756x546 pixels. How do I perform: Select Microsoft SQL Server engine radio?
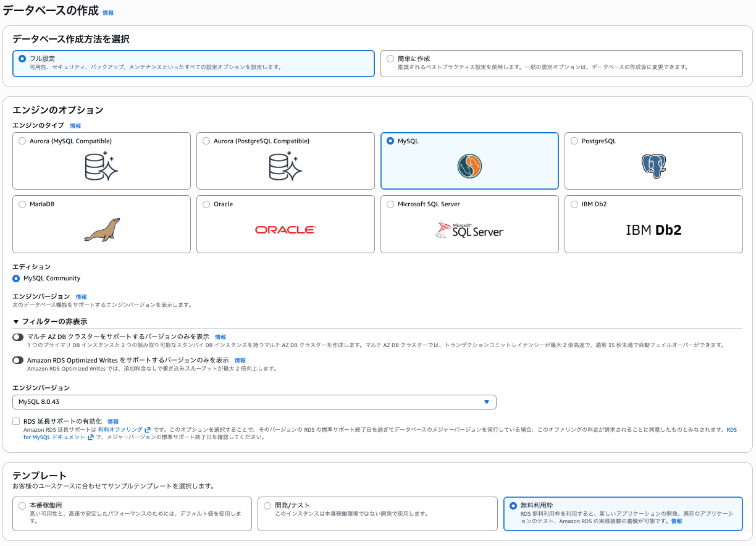(x=390, y=204)
